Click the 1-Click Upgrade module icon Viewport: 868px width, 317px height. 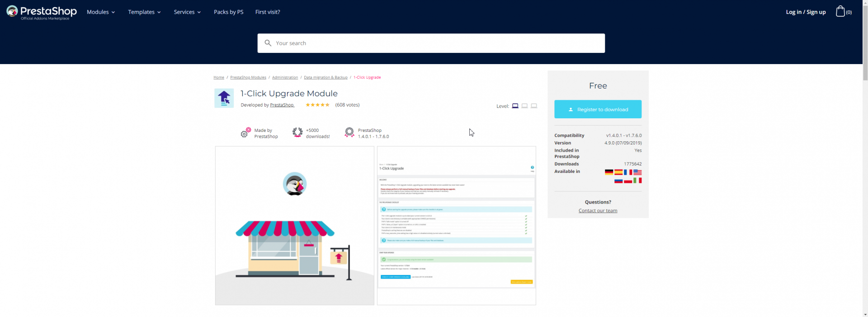tap(224, 98)
